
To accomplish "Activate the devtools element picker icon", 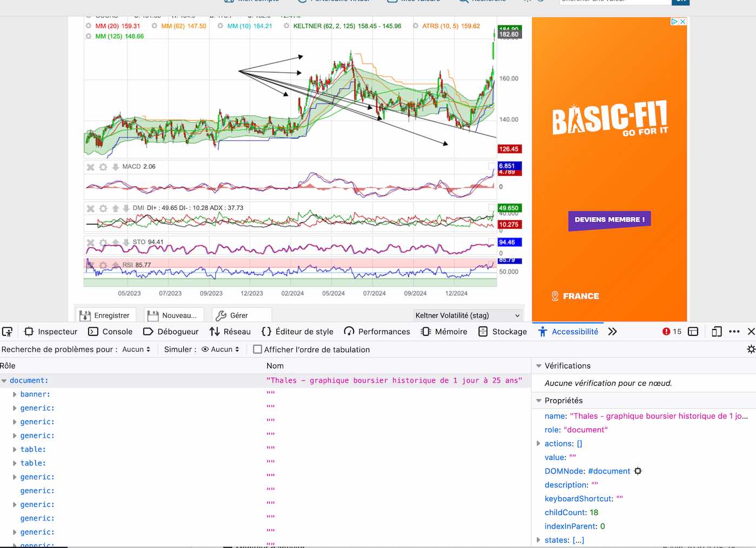I will 7,332.
